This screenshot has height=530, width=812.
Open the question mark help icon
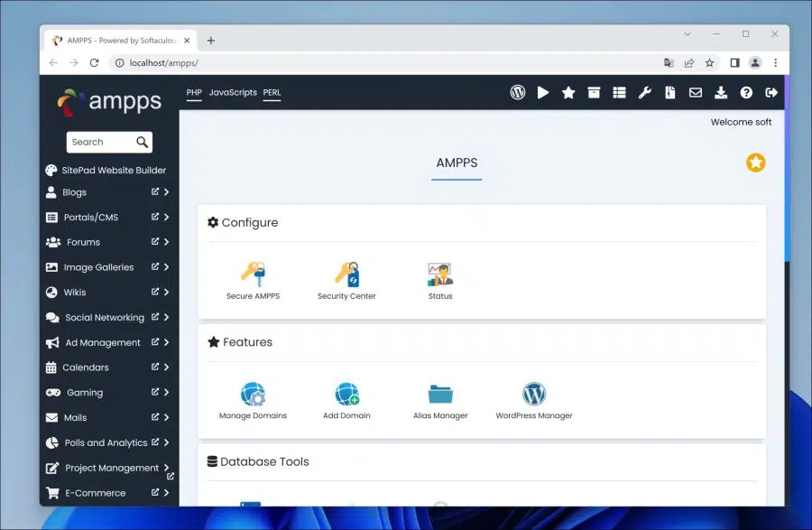point(746,92)
